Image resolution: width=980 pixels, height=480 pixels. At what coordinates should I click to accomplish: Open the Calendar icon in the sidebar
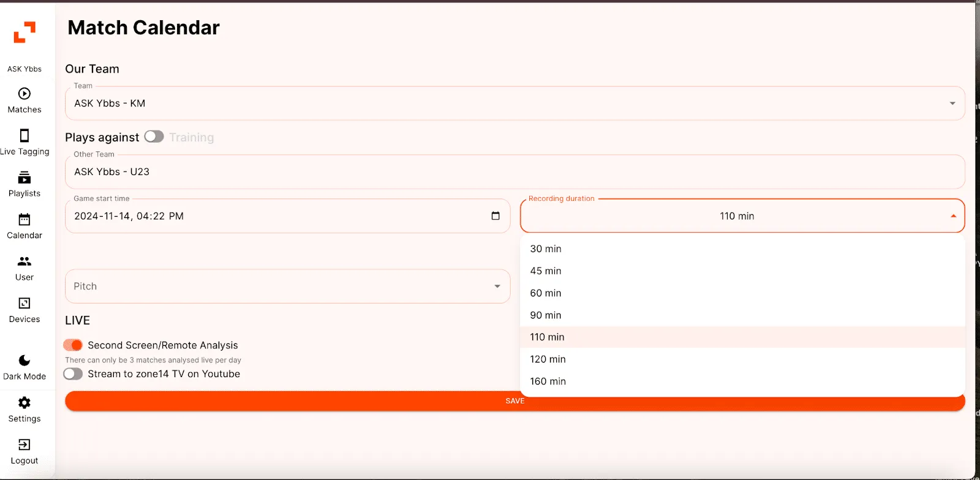click(24, 219)
